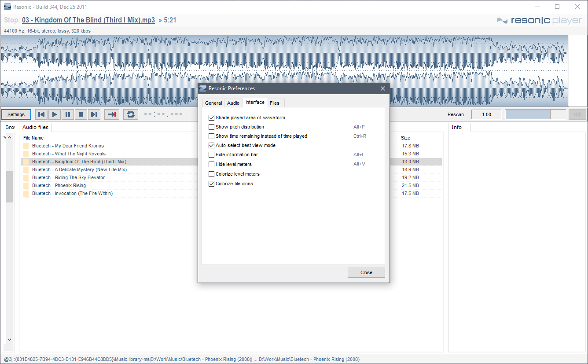Open the Settings button
Viewport: 588px width, 364px height.
[x=16, y=114]
